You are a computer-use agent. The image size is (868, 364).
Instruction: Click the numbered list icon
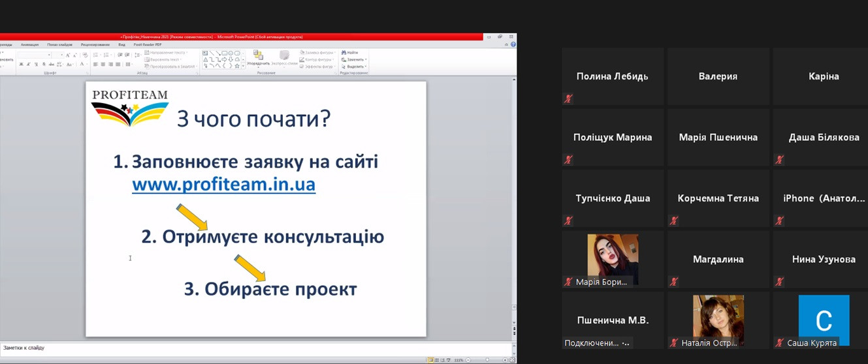tap(106, 55)
